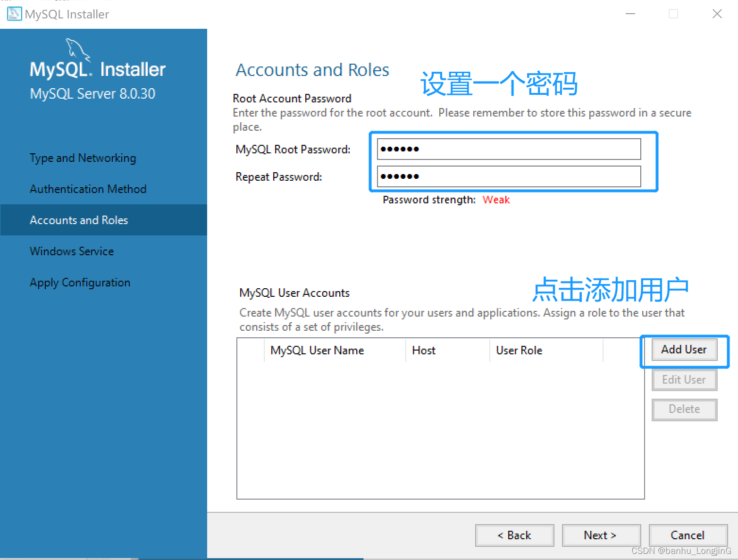The height and width of the screenshot is (560, 738).
Task: Minimize the MySQL Installer window
Action: coord(630,14)
